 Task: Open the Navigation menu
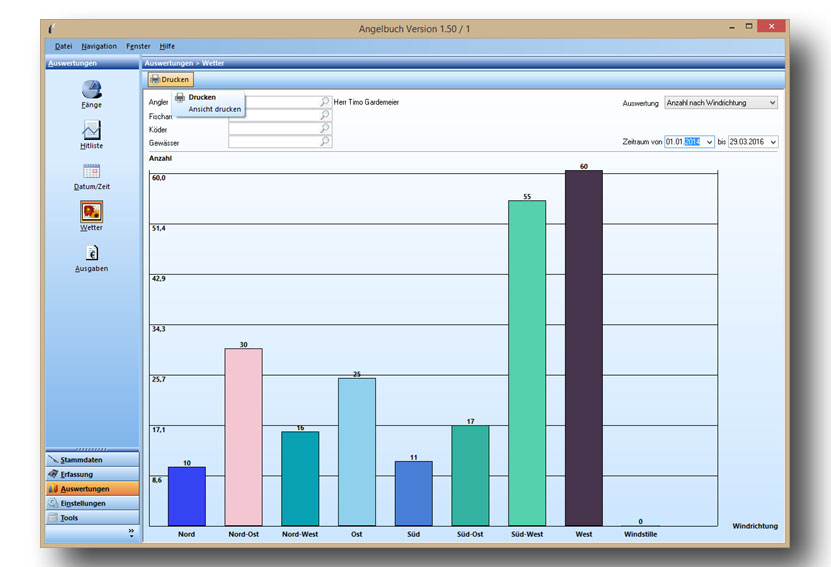click(x=99, y=46)
